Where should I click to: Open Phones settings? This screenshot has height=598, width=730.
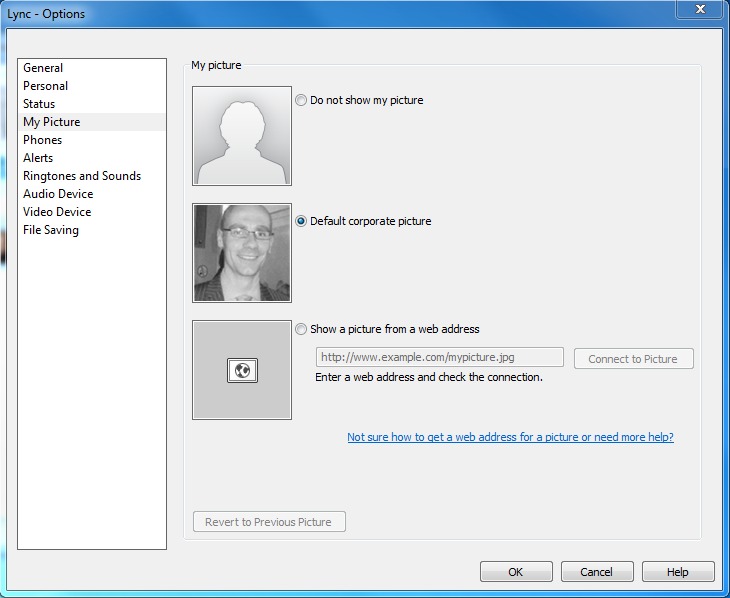pos(92,140)
